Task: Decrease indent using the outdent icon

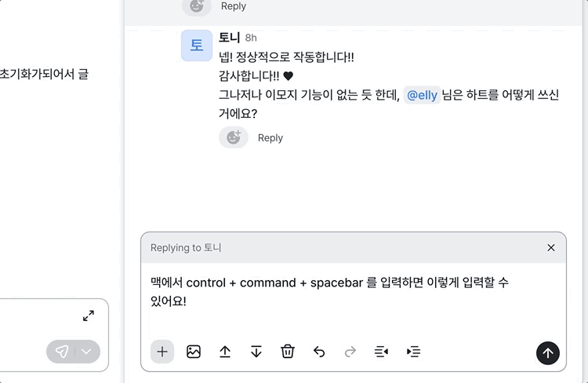Action: pyautogui.click(x=382, y=352)
